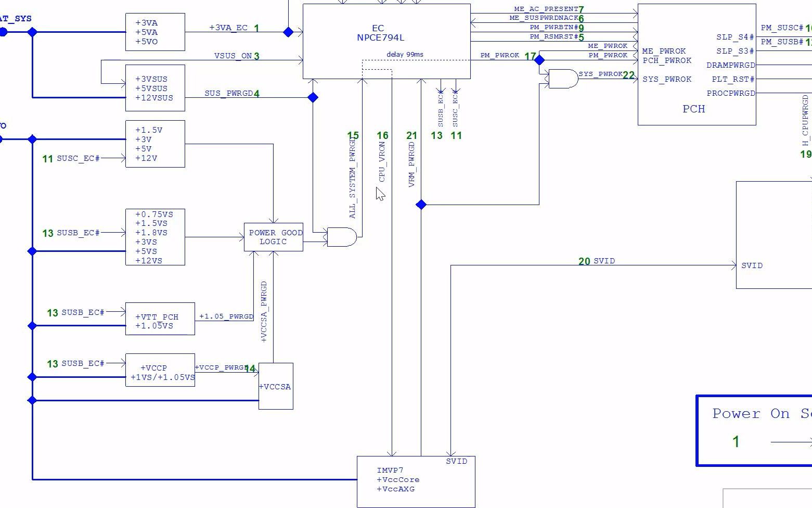Image resolution: width=812 pixels, height=508 pixels.
Task: Click the vertical H_CPUPWRGD label
Action: point(805,120)
